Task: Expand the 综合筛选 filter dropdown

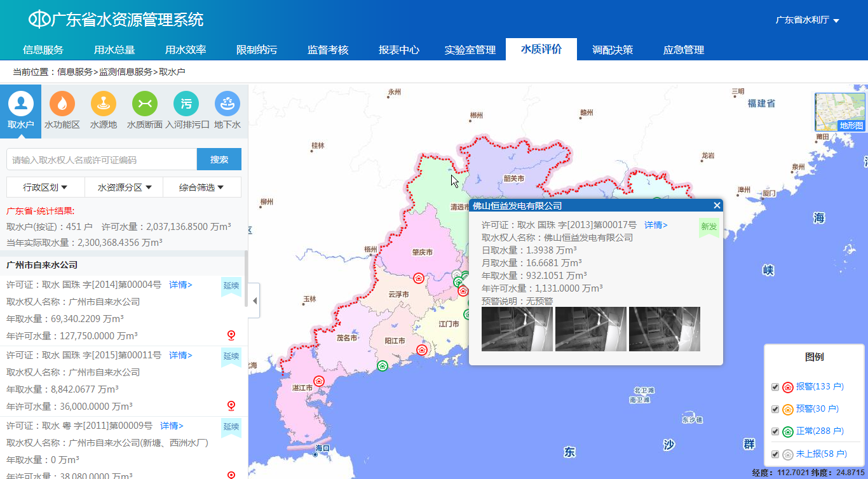Action: (201, 187)
